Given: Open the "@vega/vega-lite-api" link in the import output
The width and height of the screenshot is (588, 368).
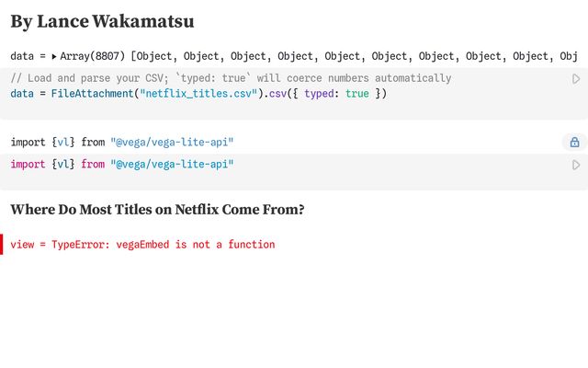Looking at the screenshot, I should (172, 143).
